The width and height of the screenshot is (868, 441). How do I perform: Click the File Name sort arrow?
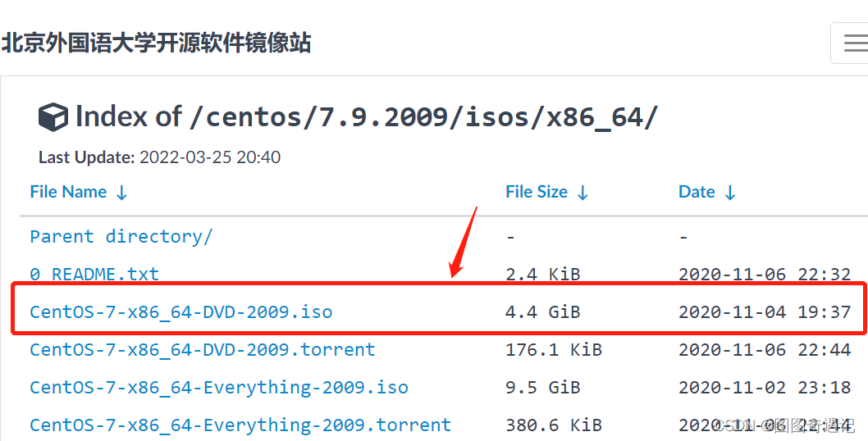click(121, 193)
